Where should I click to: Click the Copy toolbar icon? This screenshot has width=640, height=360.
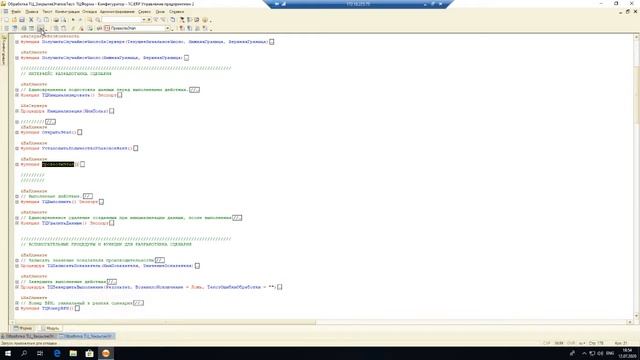tap(39, 20)
